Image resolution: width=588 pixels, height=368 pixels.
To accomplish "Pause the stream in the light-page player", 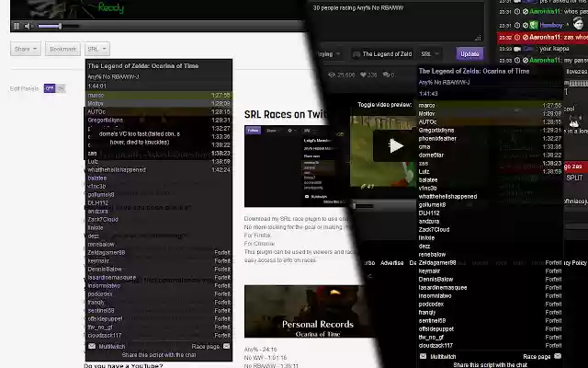I will tap(17, 27).
